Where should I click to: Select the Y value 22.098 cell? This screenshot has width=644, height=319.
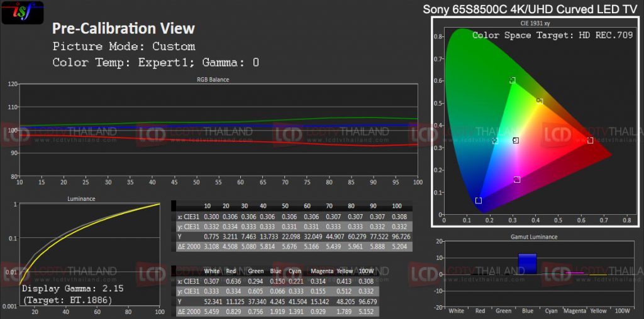[x=291, y=237]
